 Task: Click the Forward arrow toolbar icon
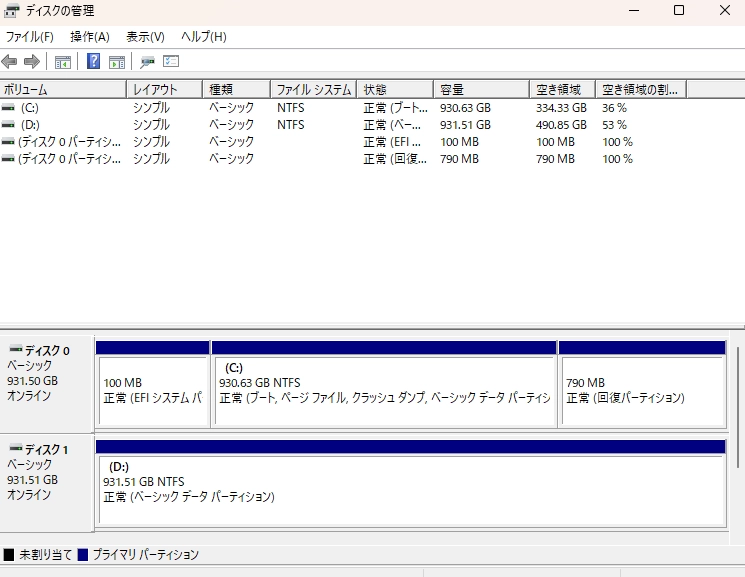pos(32,62)
